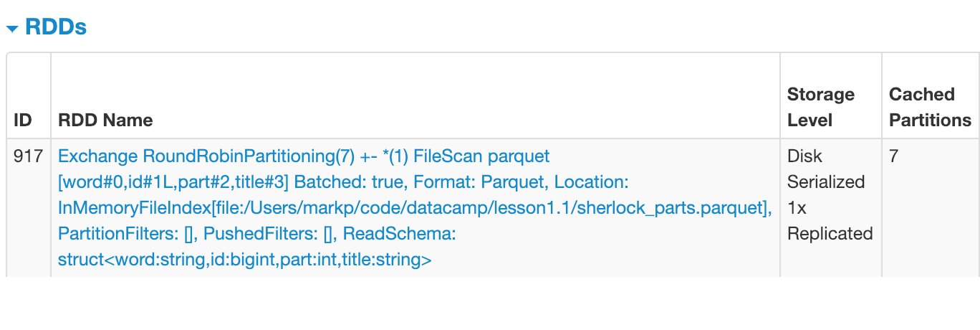Viewport: 980px width, 330px height.
Task: Click the sherlock_parts.parquet file path
Action: click(x=414, y=208)
